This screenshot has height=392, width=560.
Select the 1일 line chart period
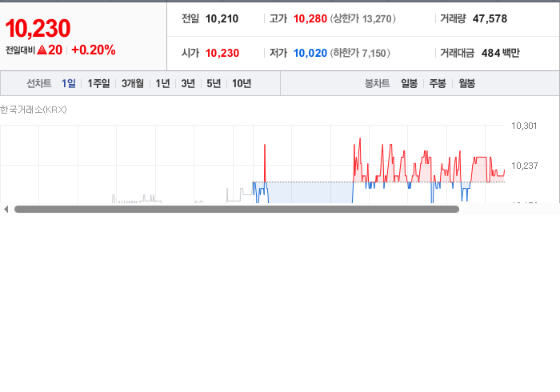tap(69, 83)
